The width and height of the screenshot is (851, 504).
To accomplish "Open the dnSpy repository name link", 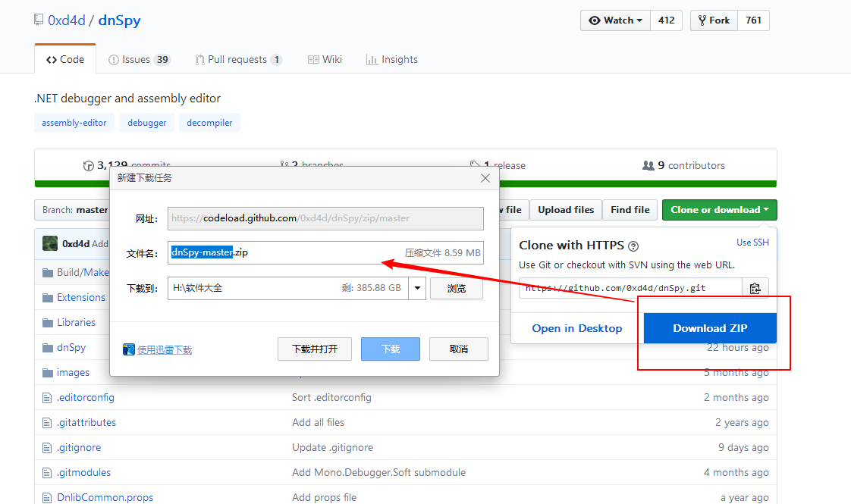I will (x=119, y=20).
